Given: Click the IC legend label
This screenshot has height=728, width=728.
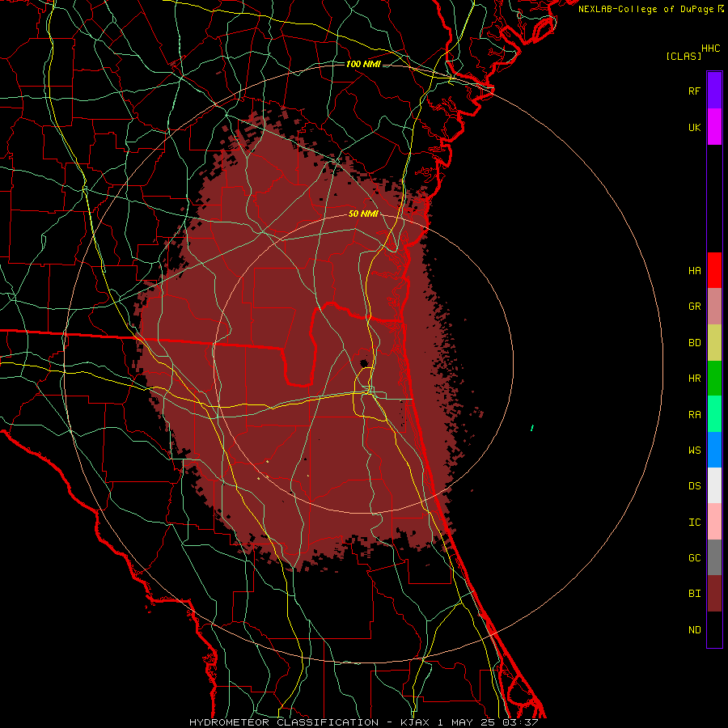Looking at the screenshot, I should point(694,523).
